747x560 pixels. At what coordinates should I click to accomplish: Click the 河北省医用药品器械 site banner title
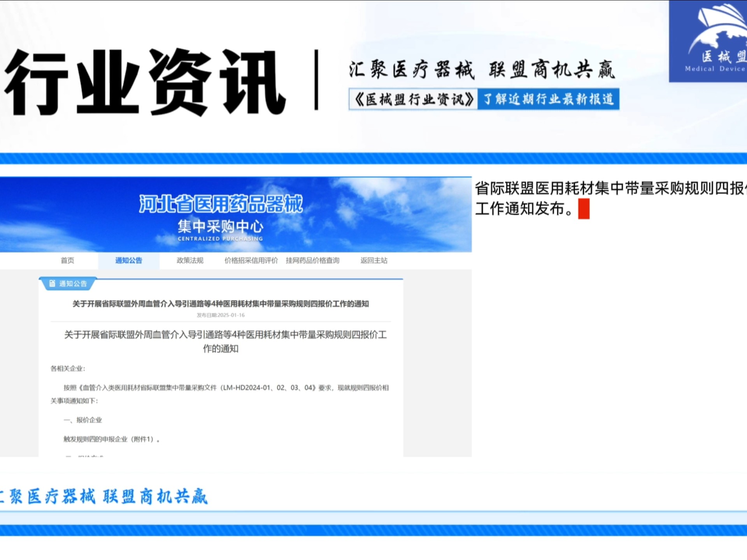[221, 204]
